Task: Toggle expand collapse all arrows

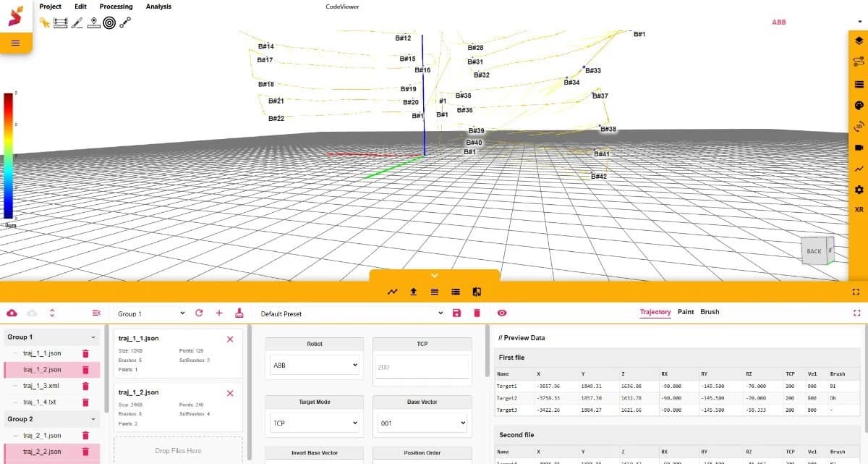Action: (x=52, y=313)
